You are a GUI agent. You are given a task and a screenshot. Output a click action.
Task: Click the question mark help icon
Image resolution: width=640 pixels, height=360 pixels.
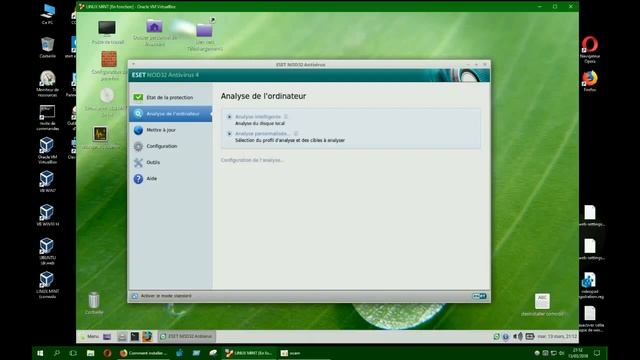click(x=138, y=179)
